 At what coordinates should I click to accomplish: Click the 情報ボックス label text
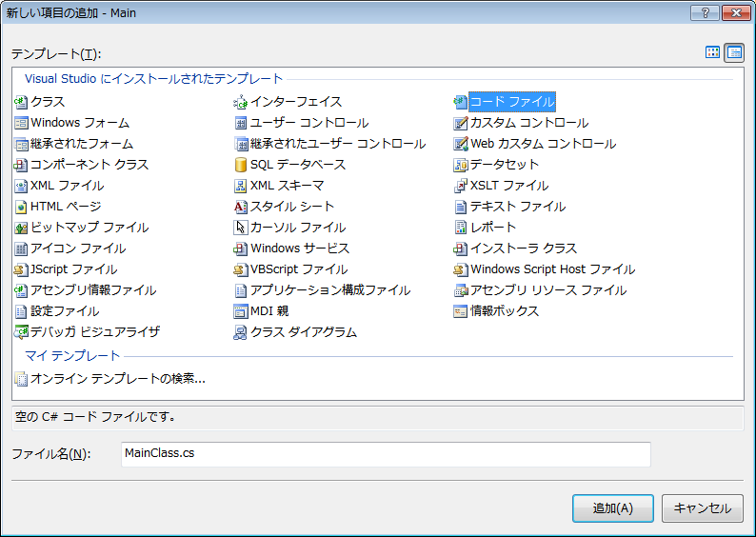[505, 311]
